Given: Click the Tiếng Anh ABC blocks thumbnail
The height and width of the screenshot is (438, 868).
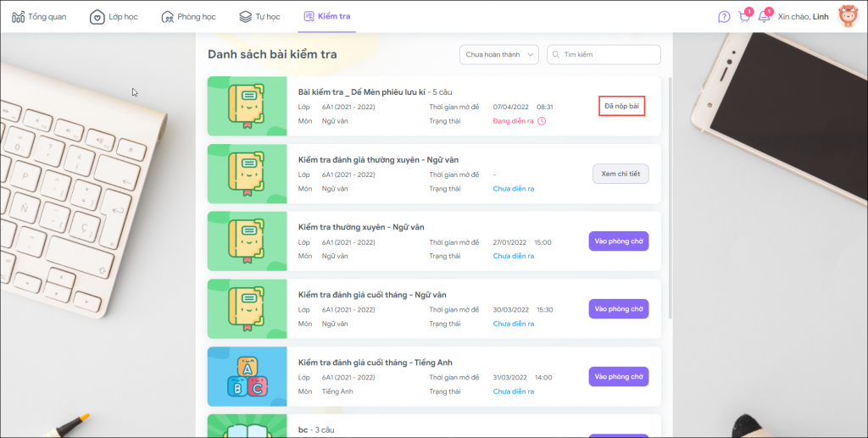Looking at the screenshot, I should pos(247,377).
